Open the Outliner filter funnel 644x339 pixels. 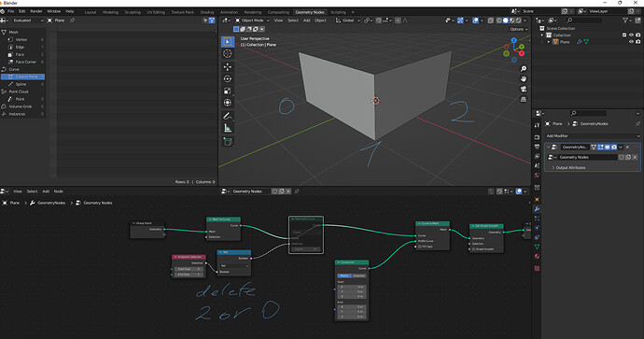tap(625, 21)
